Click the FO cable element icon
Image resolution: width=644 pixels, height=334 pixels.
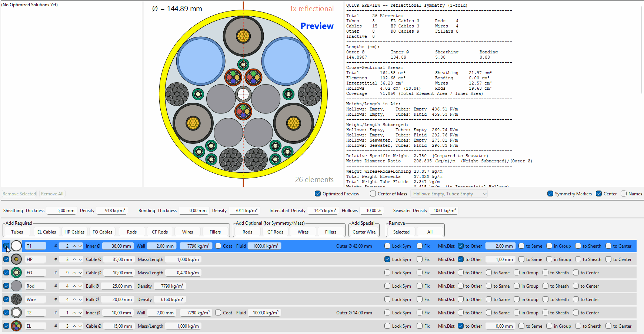tap(16, 272)
